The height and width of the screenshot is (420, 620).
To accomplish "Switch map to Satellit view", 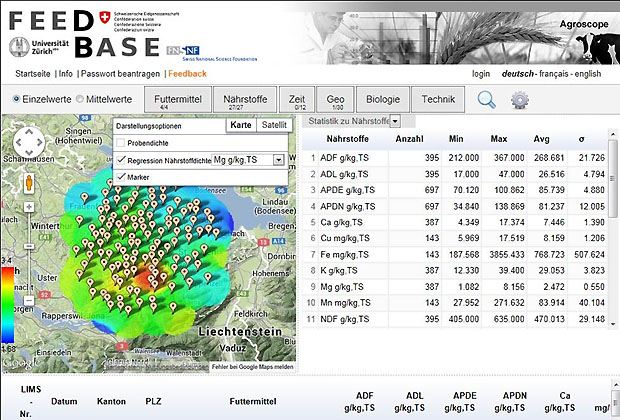I will tap(275, 125).
